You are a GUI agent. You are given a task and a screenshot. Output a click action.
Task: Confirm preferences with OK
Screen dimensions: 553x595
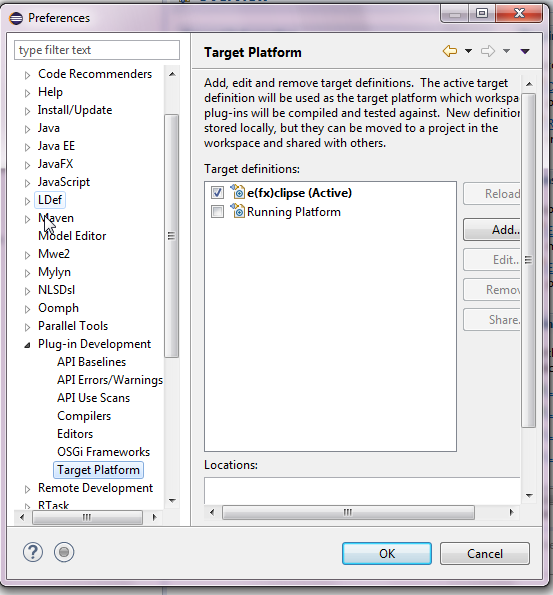click(387, 554)
